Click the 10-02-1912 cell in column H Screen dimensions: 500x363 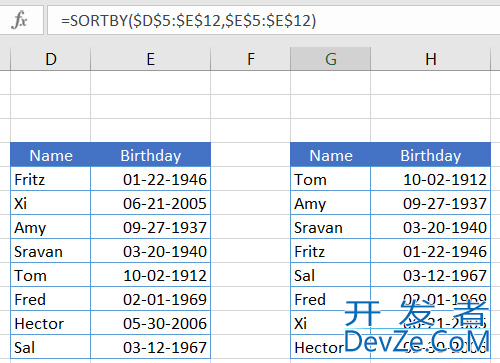click(x=431, y=179)
